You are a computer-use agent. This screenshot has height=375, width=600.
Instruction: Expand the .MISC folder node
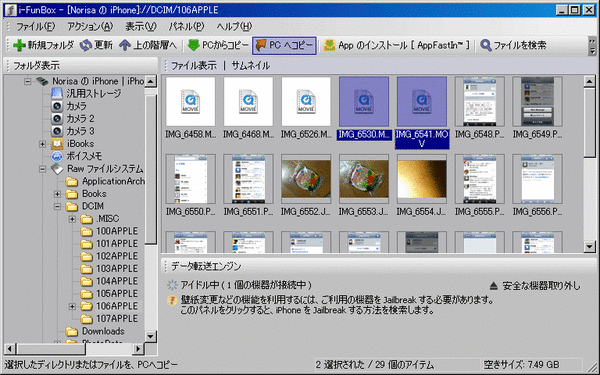click(72, 219)
